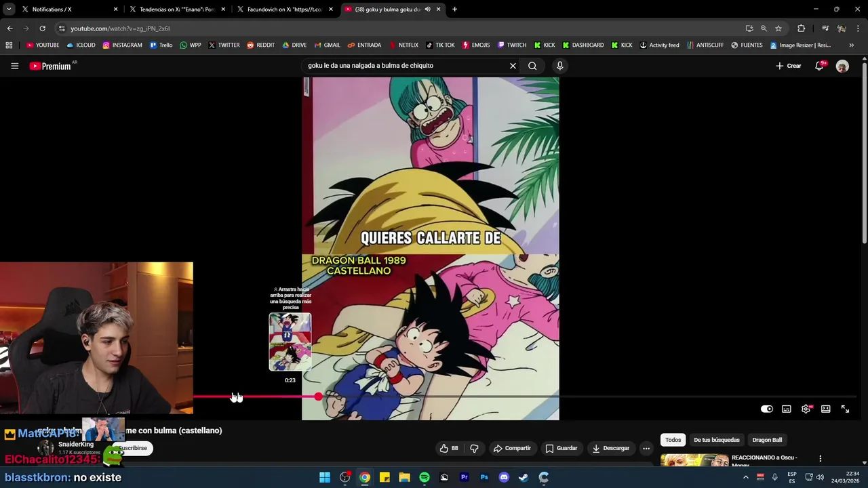Open Discord from the taskbar

click(504, 477)
